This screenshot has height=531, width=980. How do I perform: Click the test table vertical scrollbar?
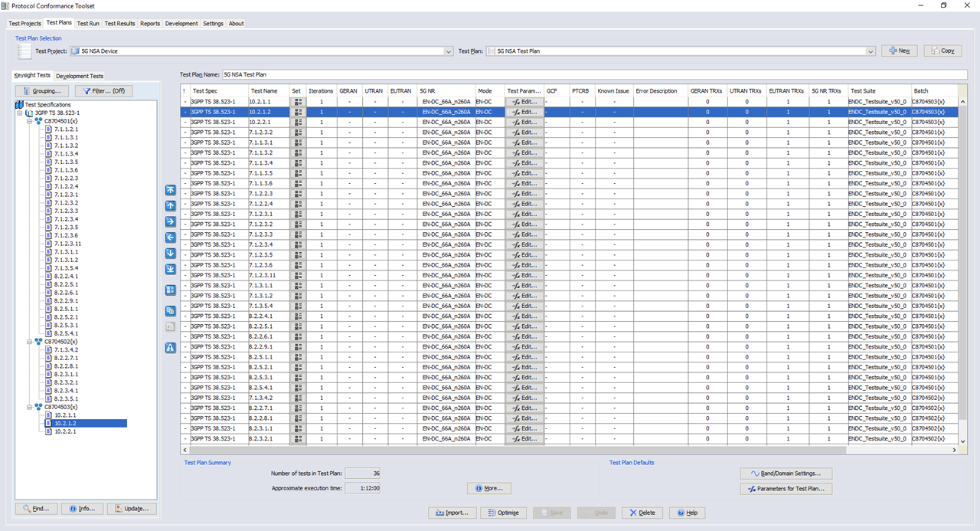tap(962, 268)
